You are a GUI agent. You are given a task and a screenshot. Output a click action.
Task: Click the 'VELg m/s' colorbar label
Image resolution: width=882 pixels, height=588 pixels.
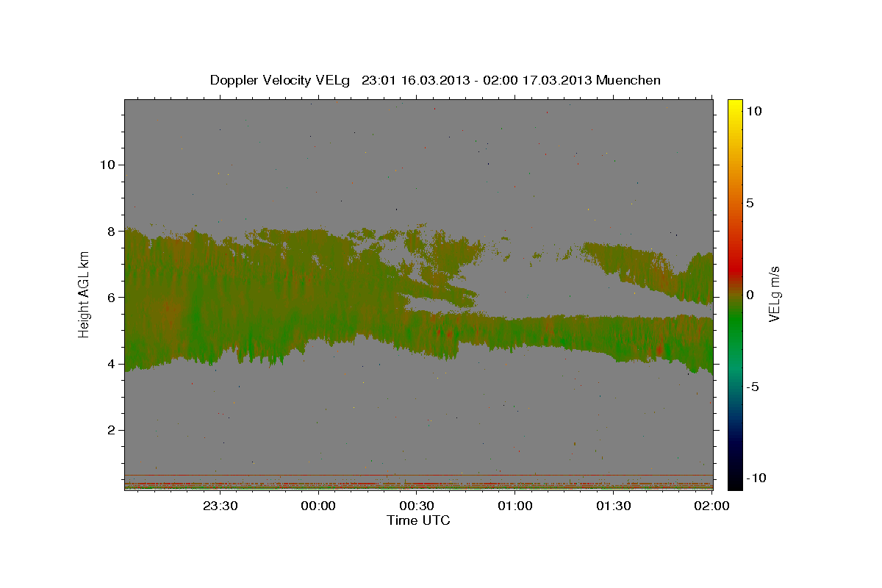[x=774, y=294]
